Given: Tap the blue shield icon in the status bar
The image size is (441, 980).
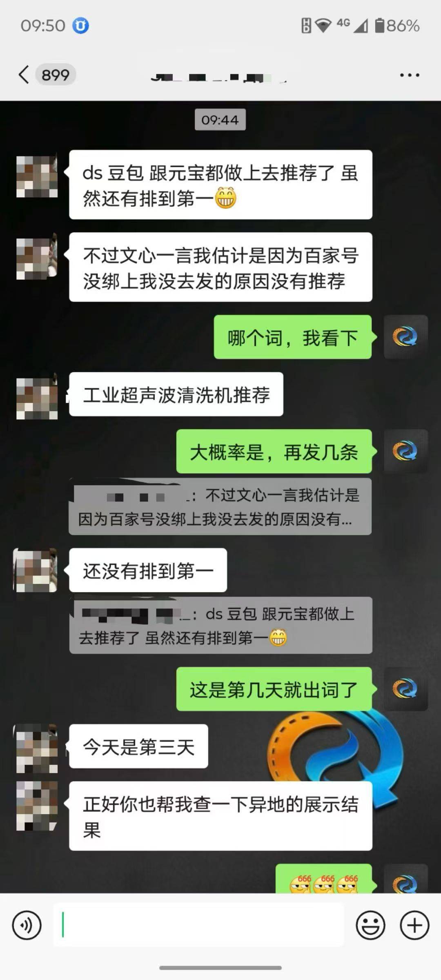Looking at the screenshot, I should pyautogui.click(x=81, y=26).
